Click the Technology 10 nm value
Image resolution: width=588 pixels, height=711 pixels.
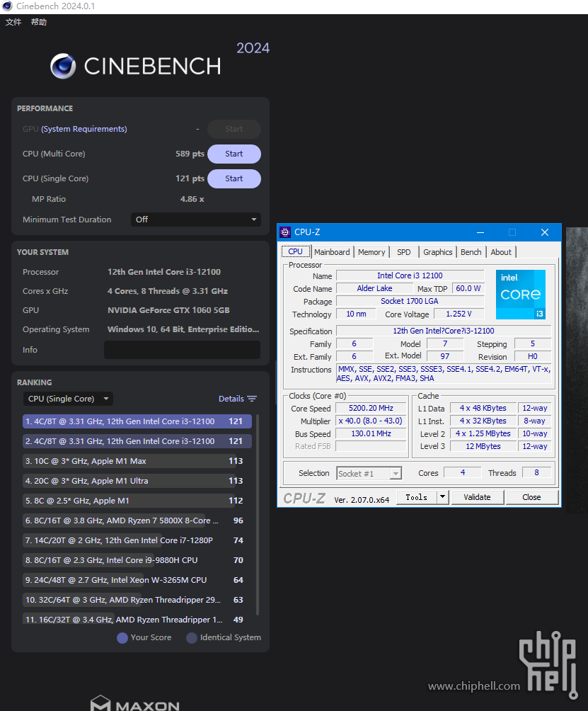point(356,314)
